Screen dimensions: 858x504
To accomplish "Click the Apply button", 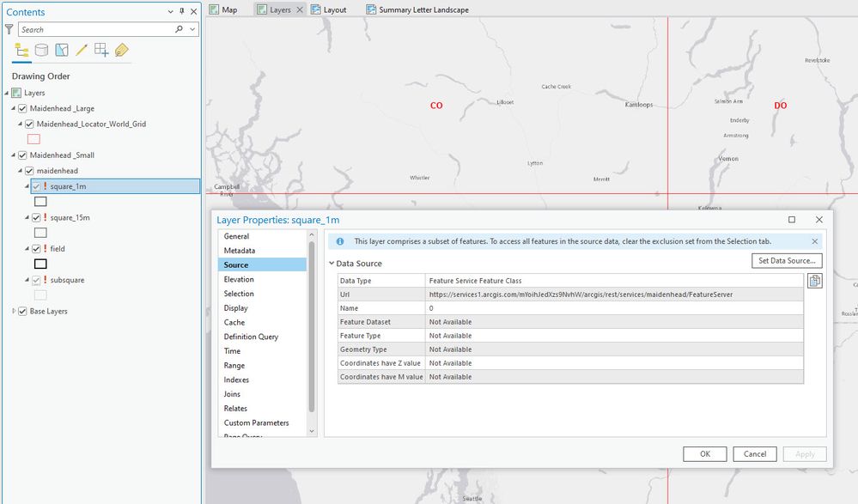I will 805,454.
